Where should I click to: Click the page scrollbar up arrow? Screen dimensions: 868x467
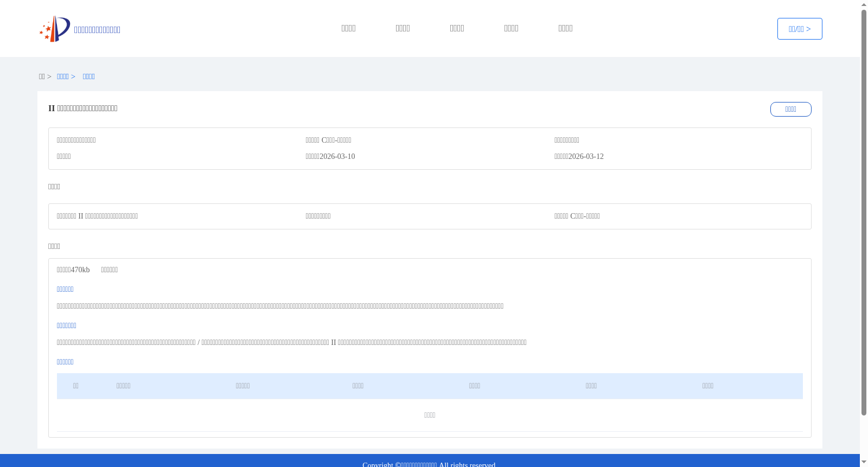point(864,4)
